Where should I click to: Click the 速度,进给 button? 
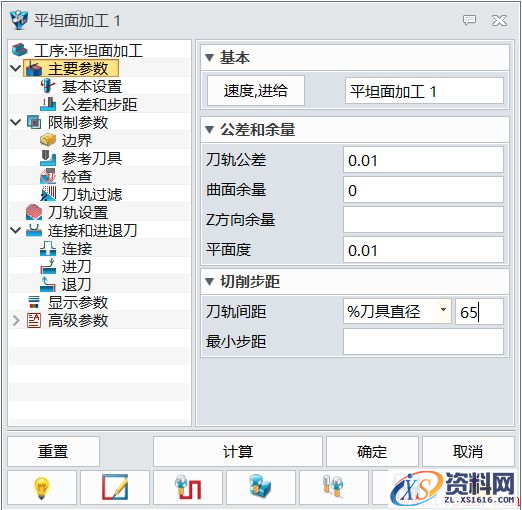pos(256,91)
